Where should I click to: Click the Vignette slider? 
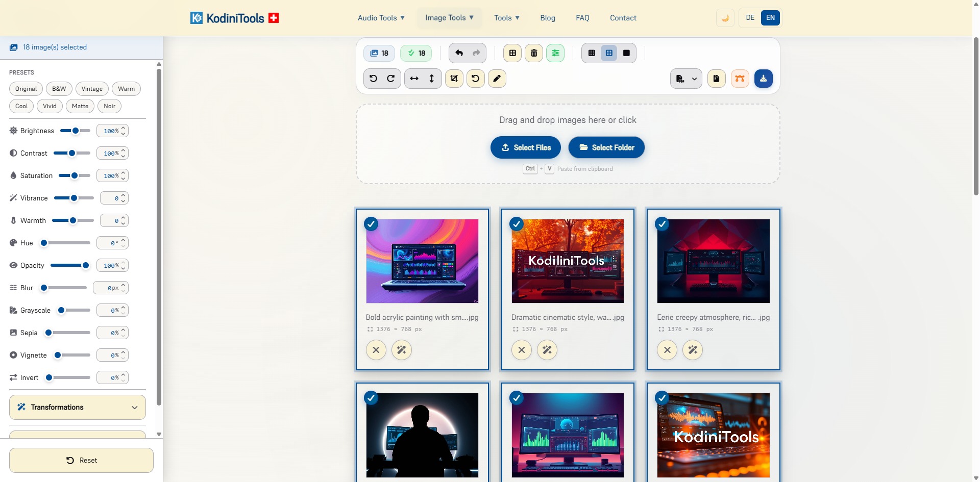click(x=72, y=355)
